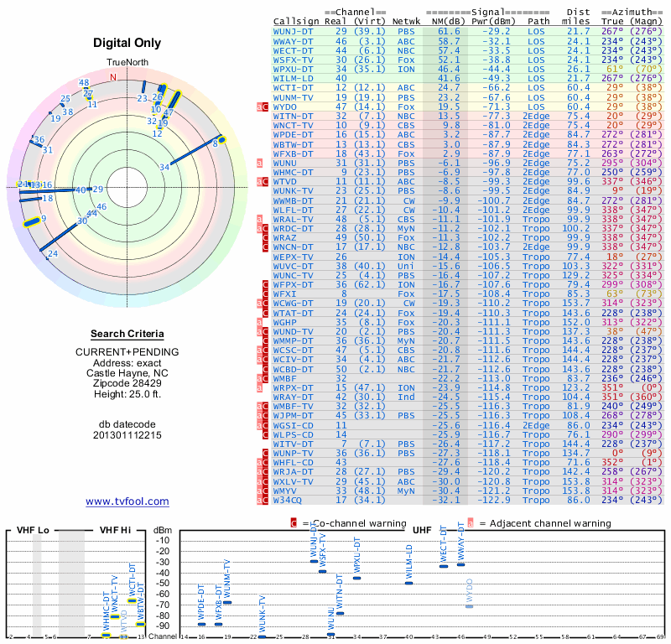
Task: Click the TrueNorth label on the radar plot
Action: pyautogui.click(x=127, y=63)
